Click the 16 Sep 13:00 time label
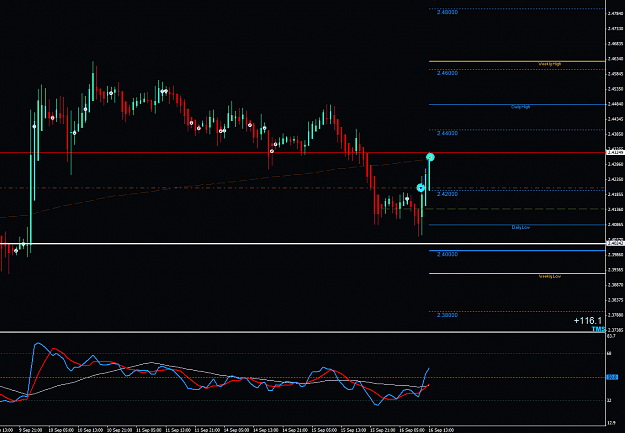This screenshot has height=433, width=625. (441, 430)
